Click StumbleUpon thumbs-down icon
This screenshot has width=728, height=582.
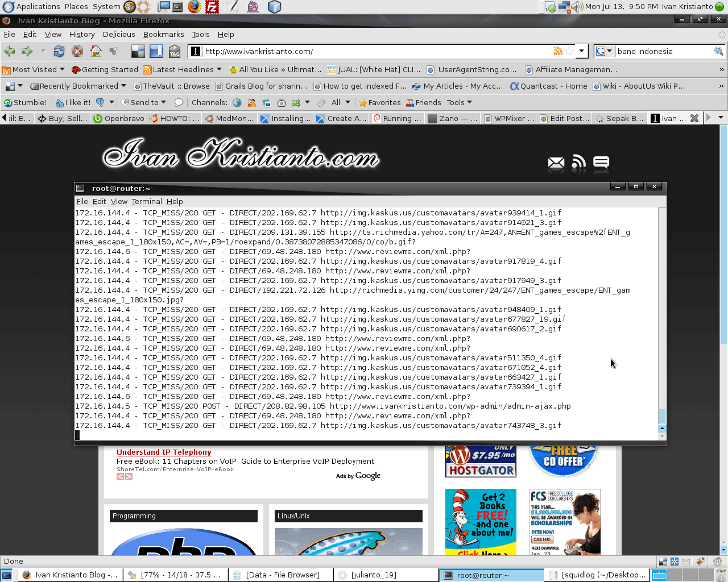click(x=100, y=102)
